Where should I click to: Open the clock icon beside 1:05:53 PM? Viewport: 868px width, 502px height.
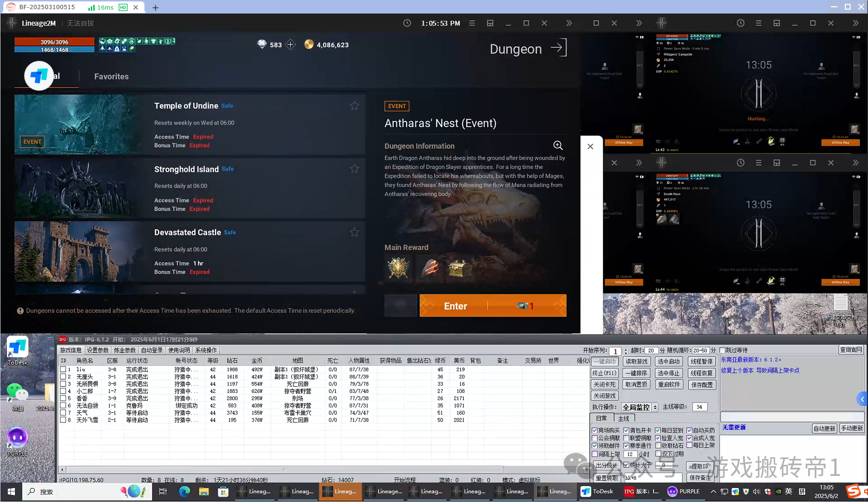tap(407, 23)
